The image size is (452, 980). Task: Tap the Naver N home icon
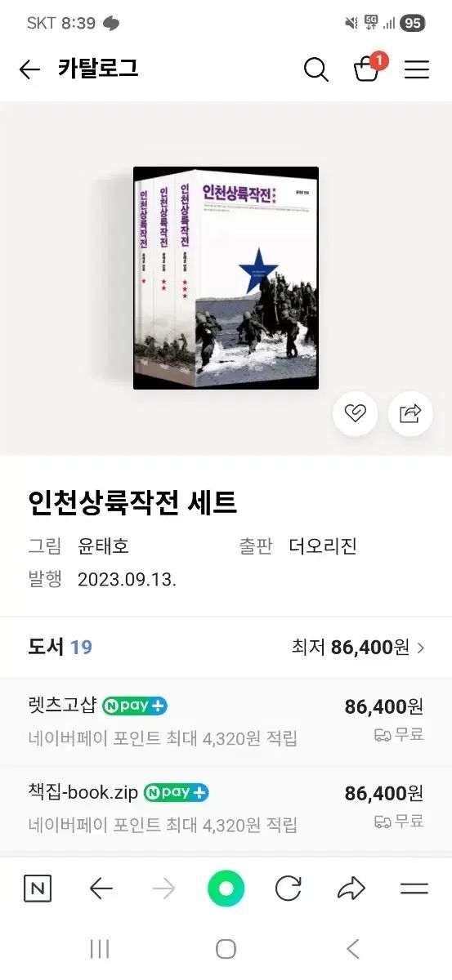click(38, 889)
